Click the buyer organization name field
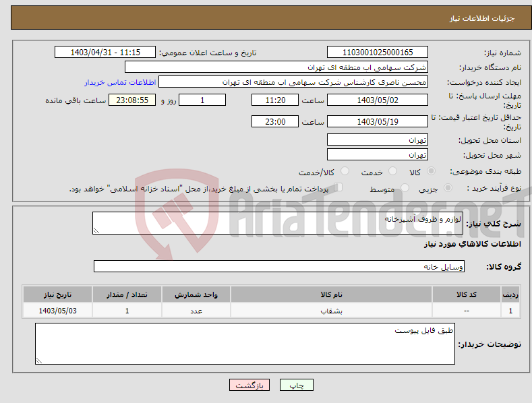The width and height of the screenshot is (532, 403). [x=276, y=67]
